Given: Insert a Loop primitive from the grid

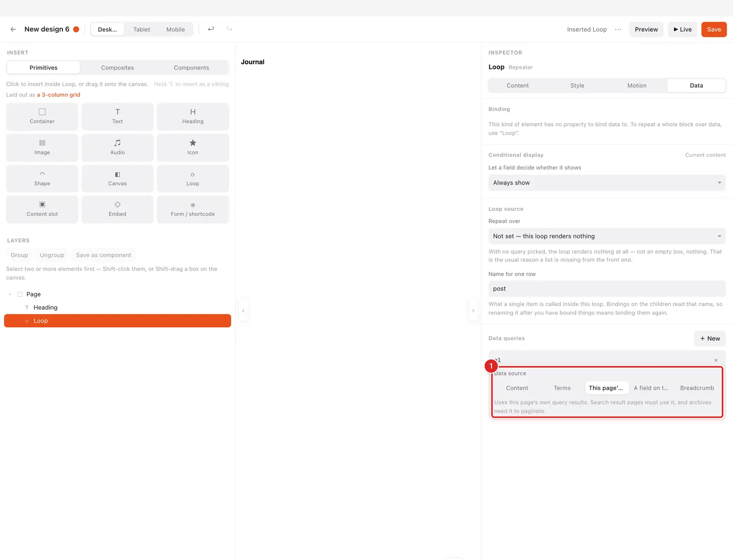Looking at the screenshot, I should pos(193,179).
